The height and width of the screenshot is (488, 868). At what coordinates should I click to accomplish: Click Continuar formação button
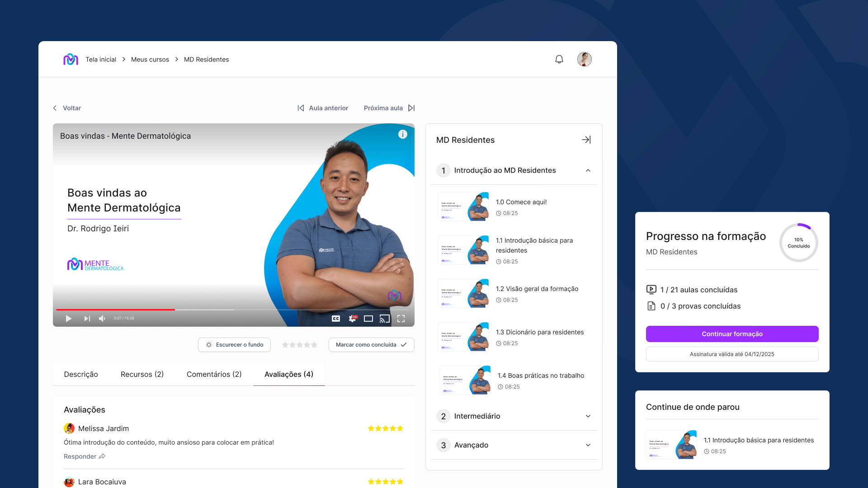tap(732, 334)
